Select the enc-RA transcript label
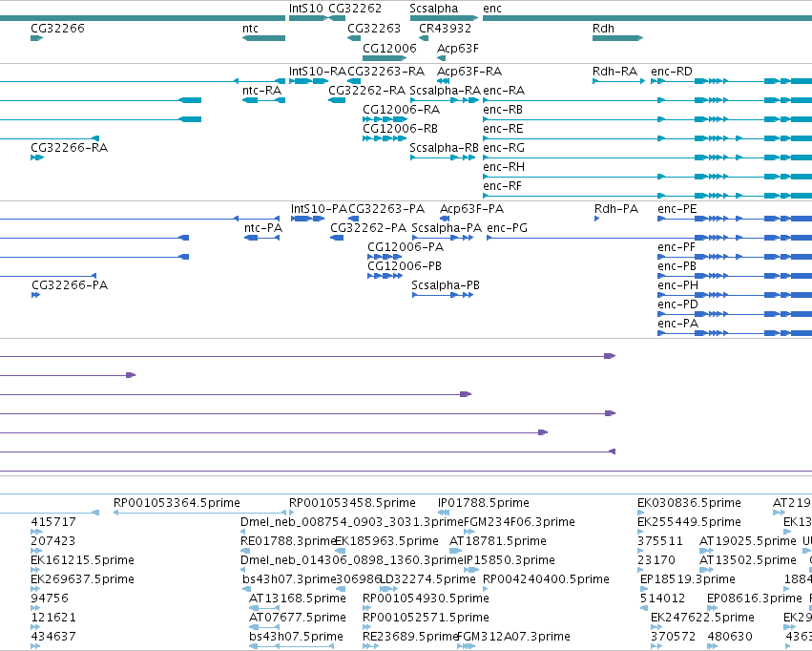 pyautogui.click(x=504, y=90)
